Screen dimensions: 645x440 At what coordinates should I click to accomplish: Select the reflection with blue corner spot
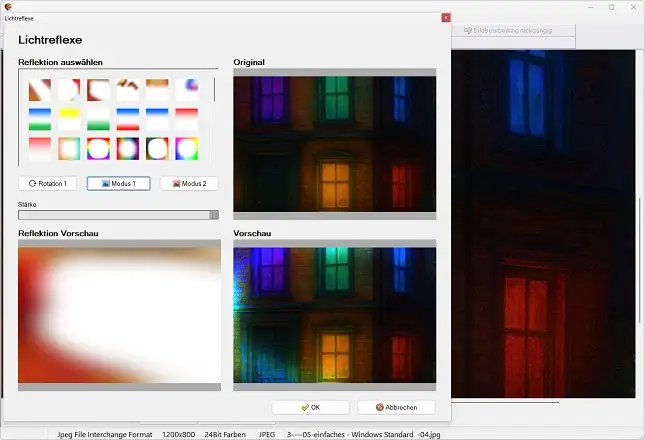[x=187, y=90]
